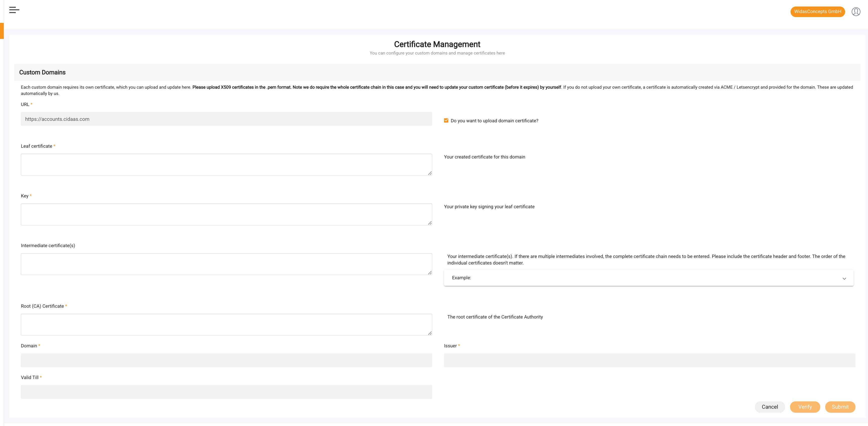
Task: Select the Issuer field
Action: [x=649, y=360]
